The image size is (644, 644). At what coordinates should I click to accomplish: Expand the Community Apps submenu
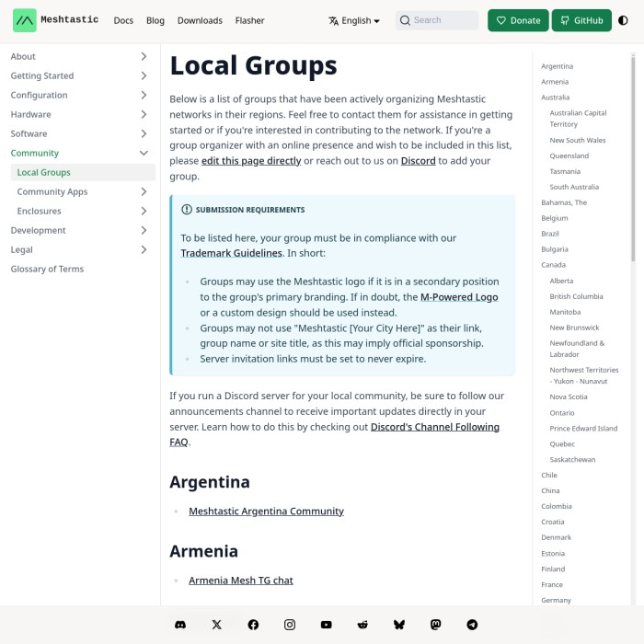[144, 191]
